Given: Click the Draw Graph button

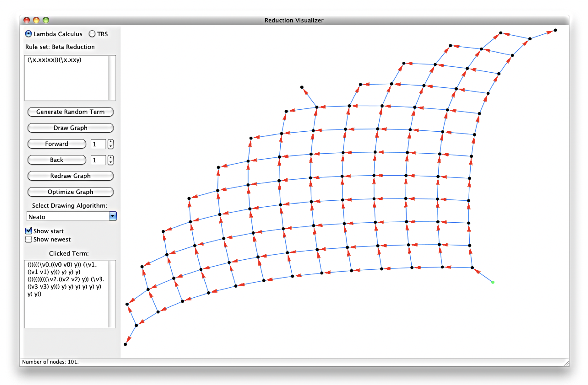Looking at the screenshot, I should [x=70, y=128].
